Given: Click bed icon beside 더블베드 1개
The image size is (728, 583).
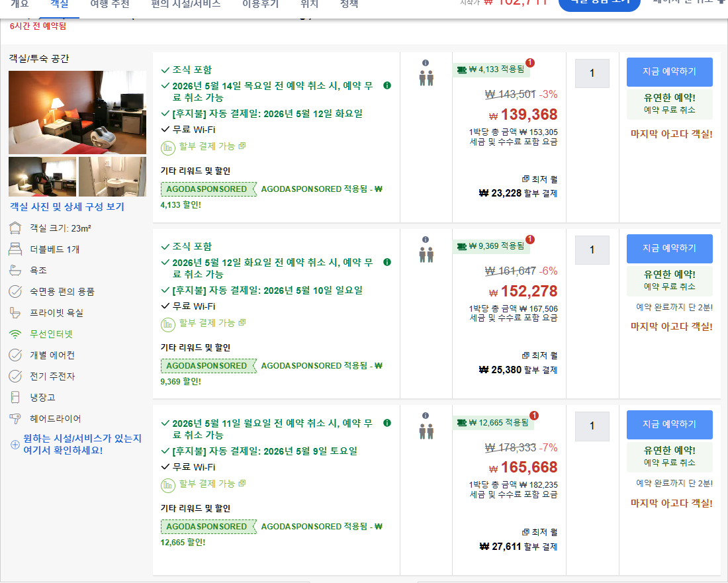Looking at the screenshot, I should (x=15, y=249).
